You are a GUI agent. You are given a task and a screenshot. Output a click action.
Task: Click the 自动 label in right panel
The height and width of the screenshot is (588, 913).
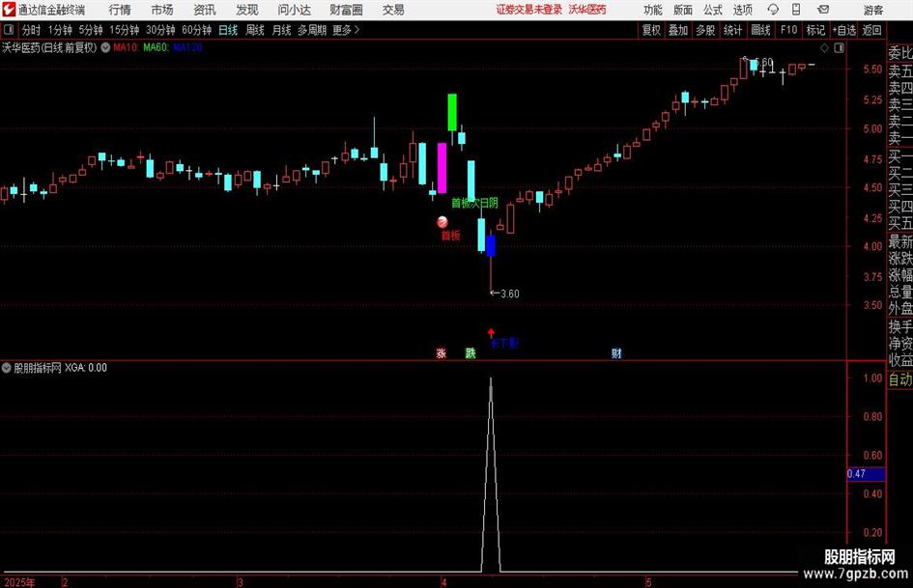(x=900, y=379)
